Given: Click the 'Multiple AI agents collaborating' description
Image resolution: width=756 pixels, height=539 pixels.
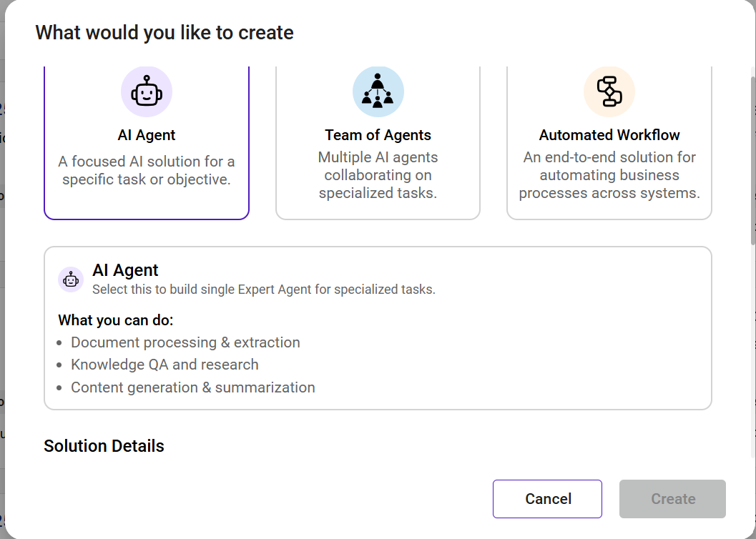Looking at the screenshot, I should [x=378, y=175].
